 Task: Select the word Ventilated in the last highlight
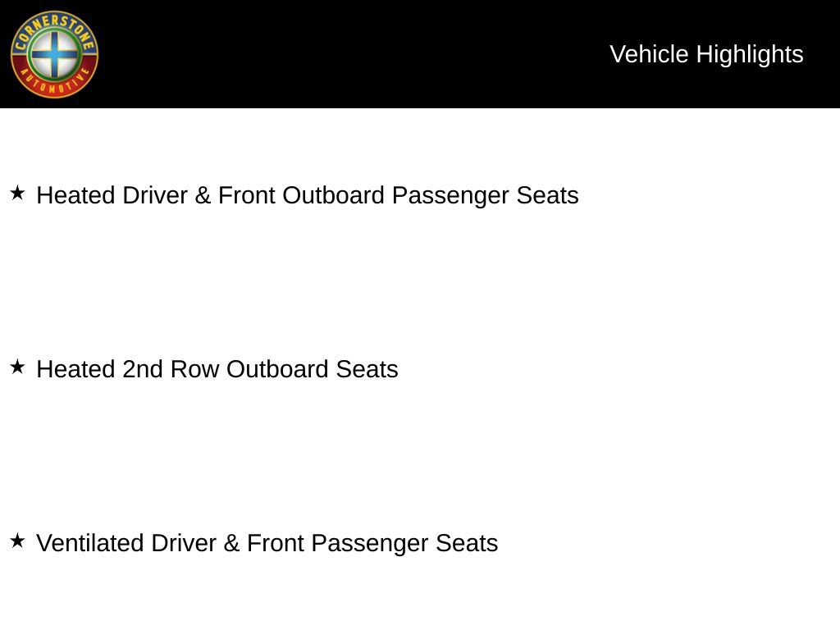[90, 543]
